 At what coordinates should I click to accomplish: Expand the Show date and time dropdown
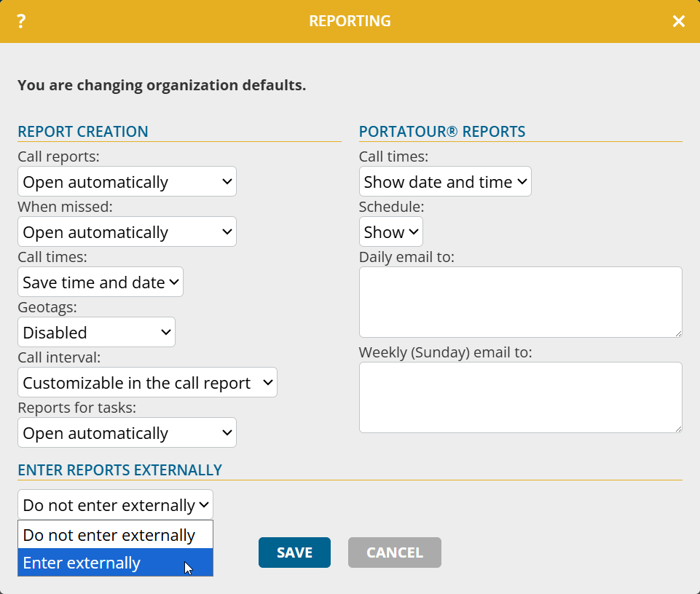445,182
